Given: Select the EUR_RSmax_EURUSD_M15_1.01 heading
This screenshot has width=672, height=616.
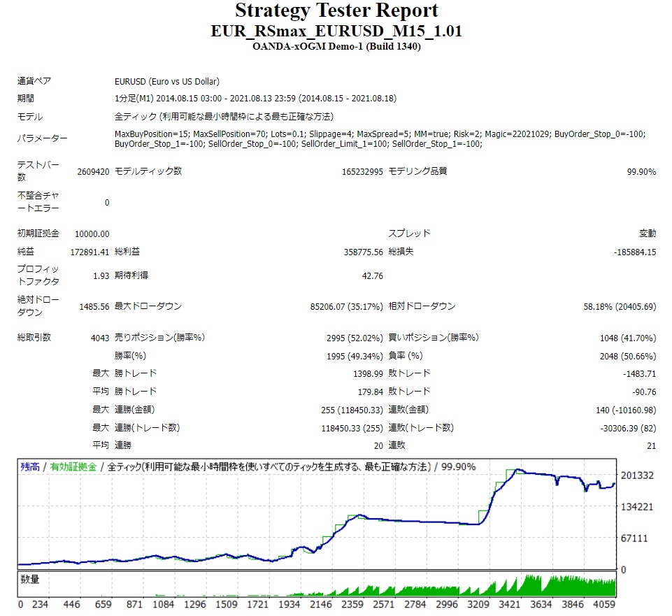Looking at the screenshot, I should (336, 31).
